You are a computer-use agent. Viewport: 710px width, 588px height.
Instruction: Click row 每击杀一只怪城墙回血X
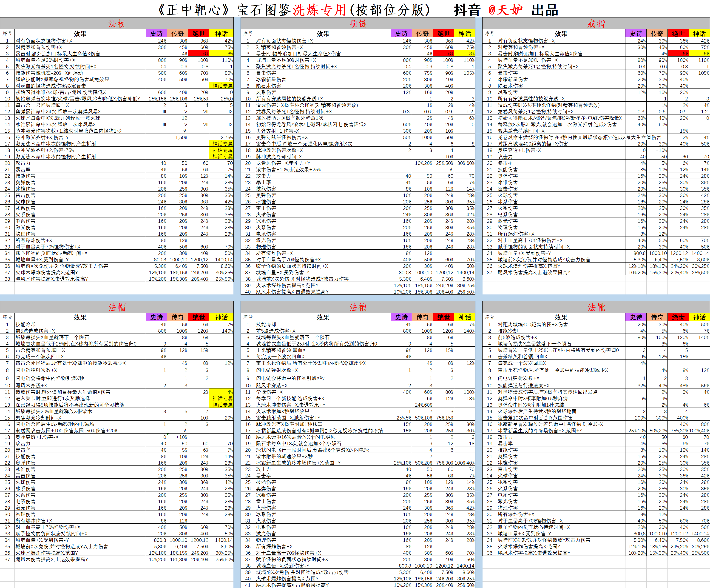point(117,105)
